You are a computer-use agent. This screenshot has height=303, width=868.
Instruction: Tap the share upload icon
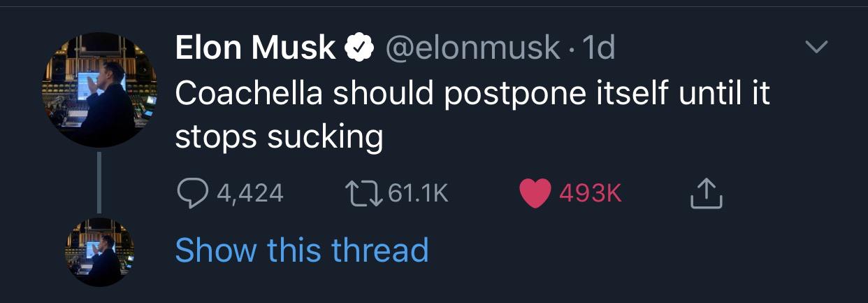[705, 193]
